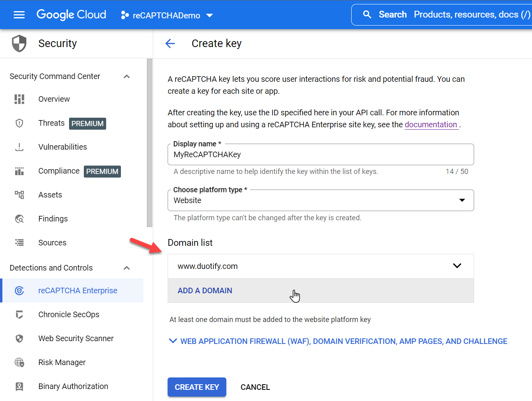Screen dimensions: 532x401
Task: Collapse the Security Command Center section
Action: (x=127, y=76)
